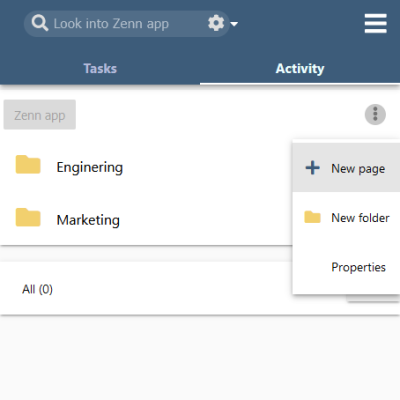
Task: Click the Marketing folder icon
Action: pos(28,217)
